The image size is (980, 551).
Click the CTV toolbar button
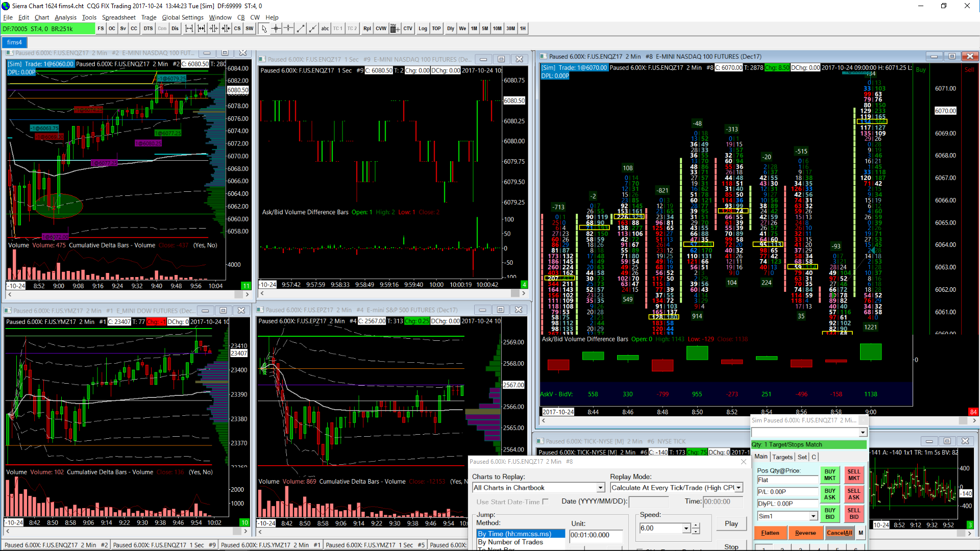tap(408, 29)
